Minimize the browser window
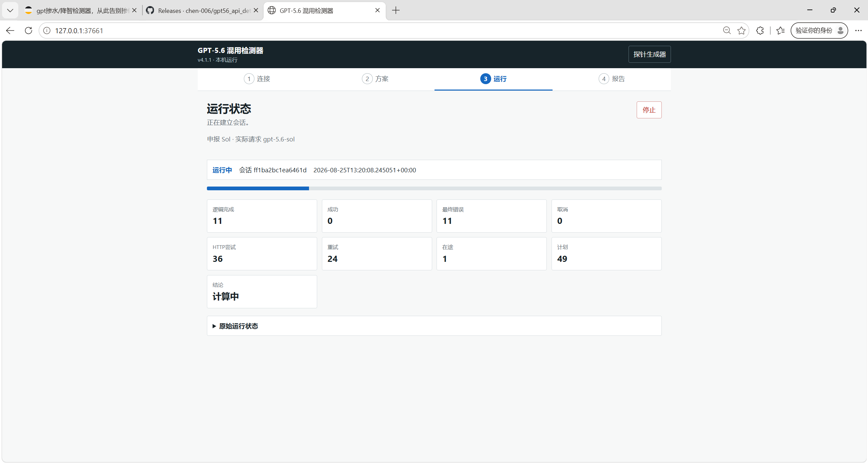Image resolution: width=868 pixels, height=464 pixels. (810, 10)
